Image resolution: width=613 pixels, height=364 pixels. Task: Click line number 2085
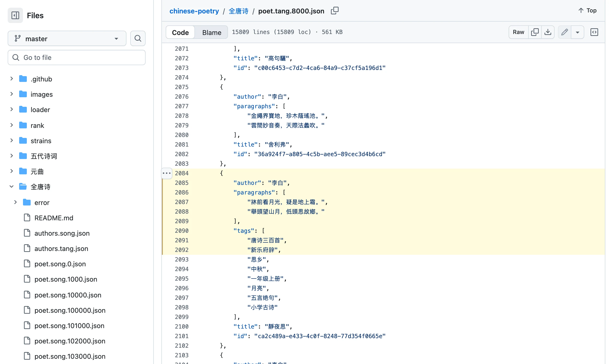(182, 183)
